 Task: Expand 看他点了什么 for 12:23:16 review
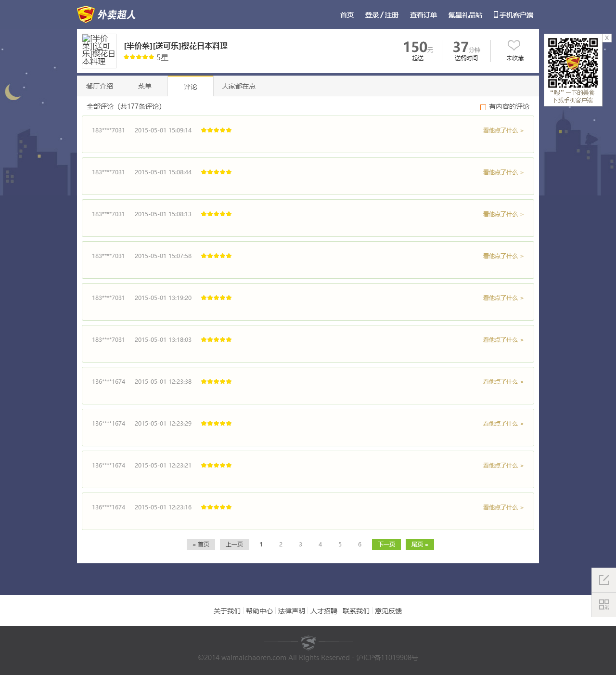coord(503,507)
